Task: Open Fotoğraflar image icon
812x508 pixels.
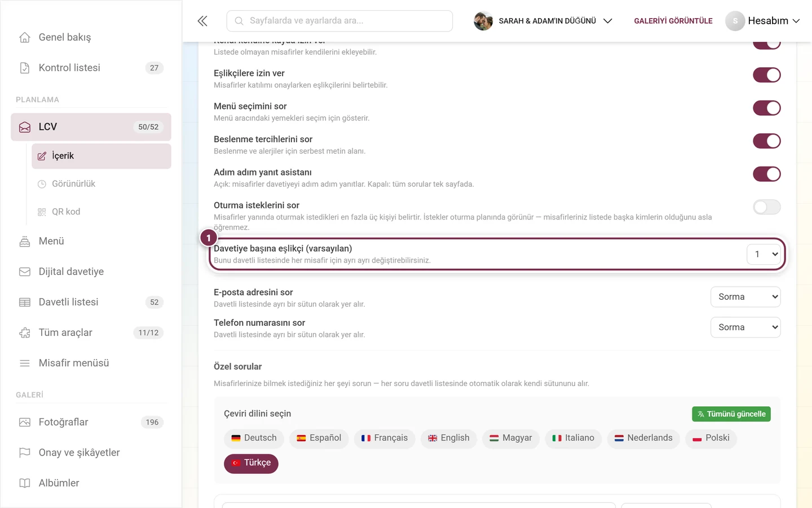Action: click(x=25, y=422)
